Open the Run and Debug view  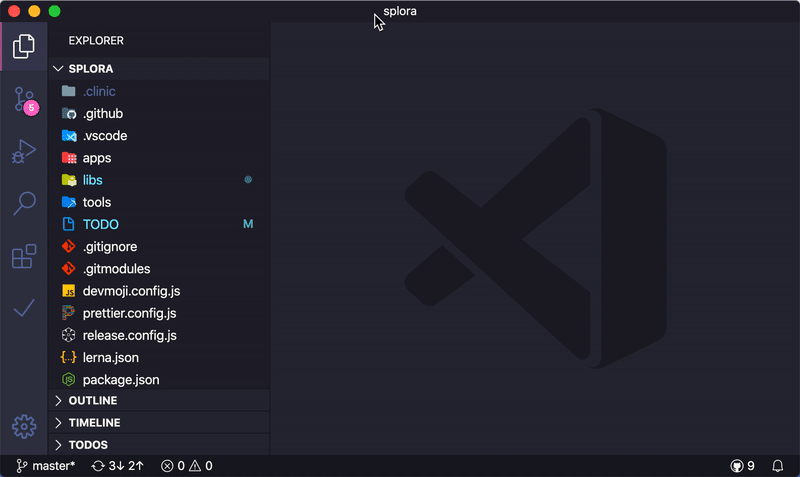[x=23, y=151]
